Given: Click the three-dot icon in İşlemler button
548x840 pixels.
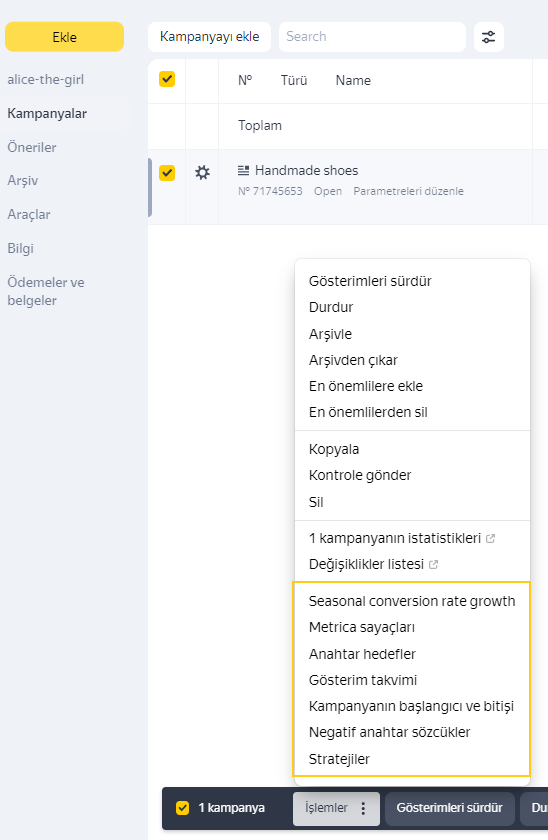Looking at the screenshot, I should pos(363,808).
